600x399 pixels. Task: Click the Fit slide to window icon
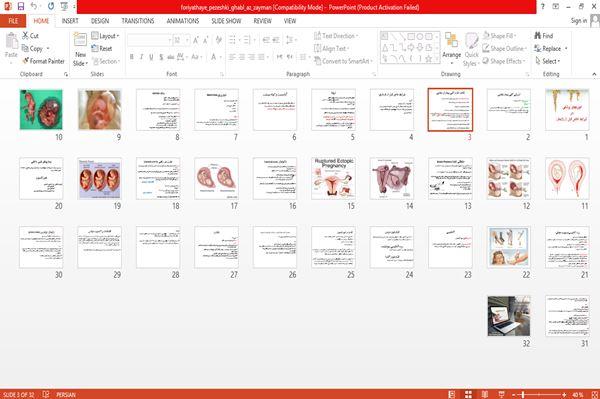595,394
